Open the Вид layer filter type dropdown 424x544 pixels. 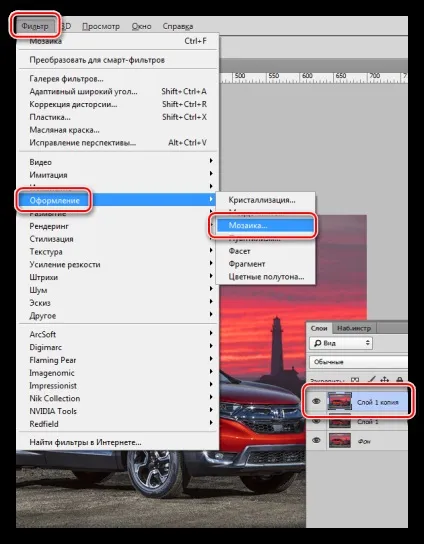pyautogui.click(x=341, y=343)
